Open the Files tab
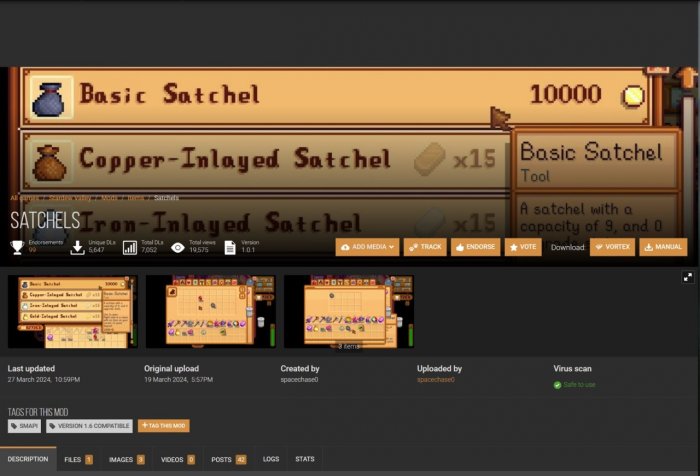700x476 pixels. tap(77, 459)
